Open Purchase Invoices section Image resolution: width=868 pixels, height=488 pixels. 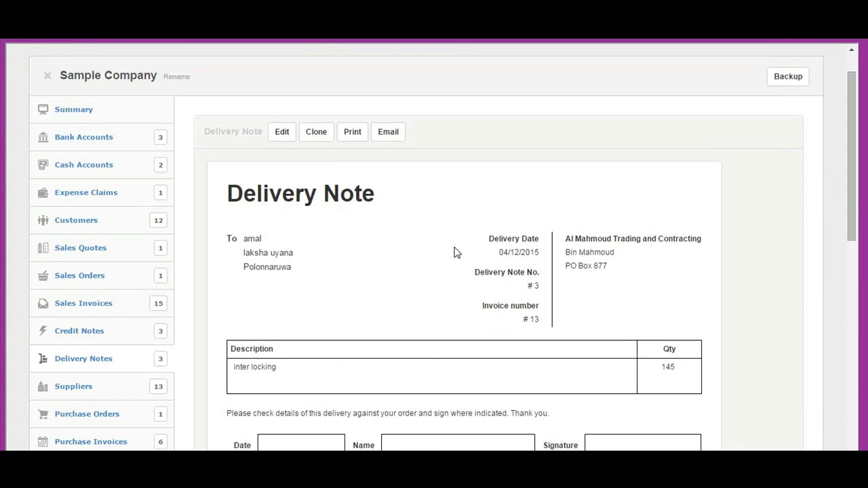[x=91, y=442]
